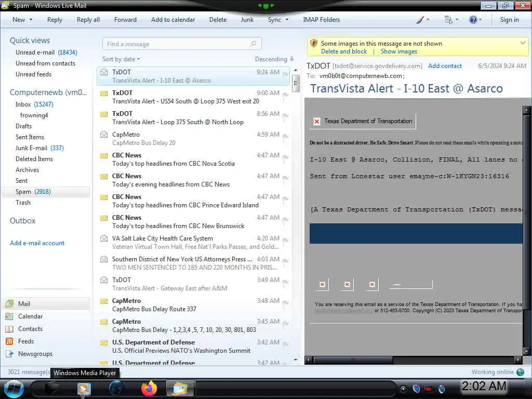Viewport: 532px width, 399px height.
Task: Click the Working online globe icon
Action: 521,372
